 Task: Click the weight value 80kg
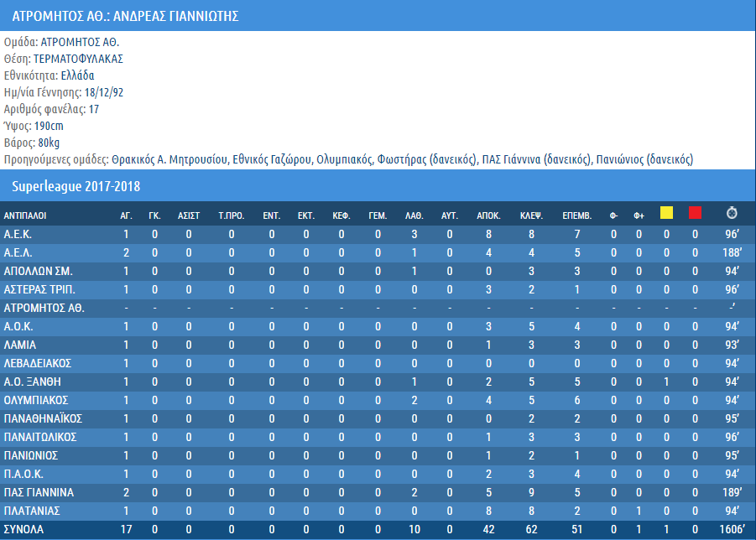(49, 143)
